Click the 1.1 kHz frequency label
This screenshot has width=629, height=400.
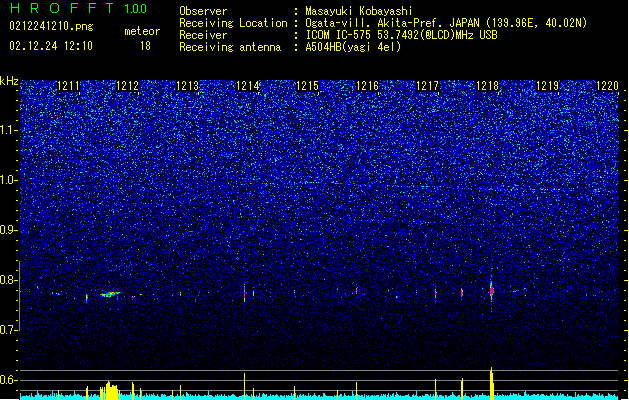coord(9,130)
